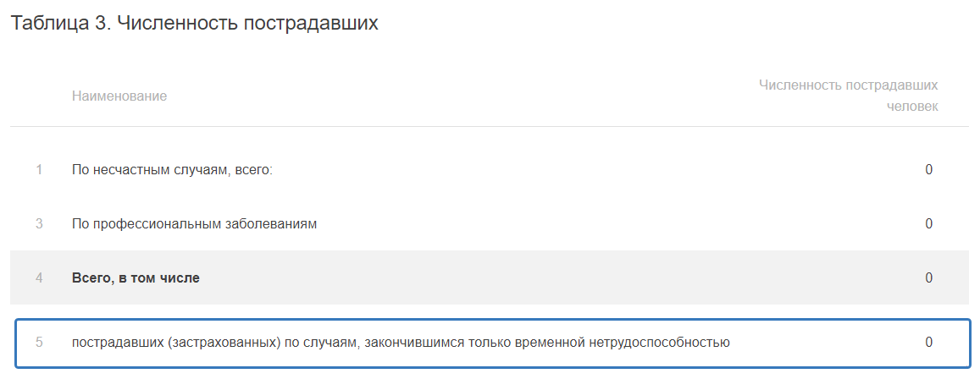The image size is (980, 379).
Task: Click row number 1 in the table
Action: [x=39, y=169]
